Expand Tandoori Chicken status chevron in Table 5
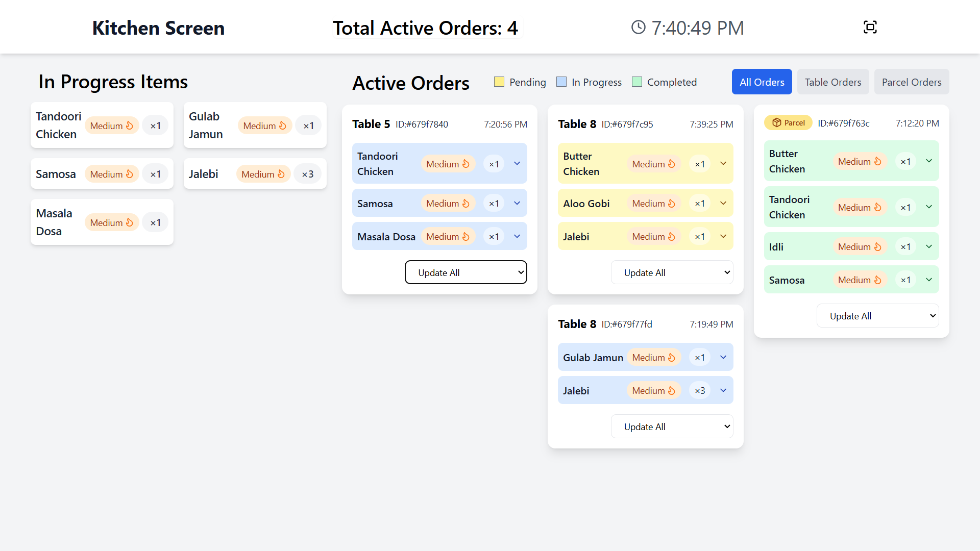This screenshot has height=551, width=980. coord(517,163)
